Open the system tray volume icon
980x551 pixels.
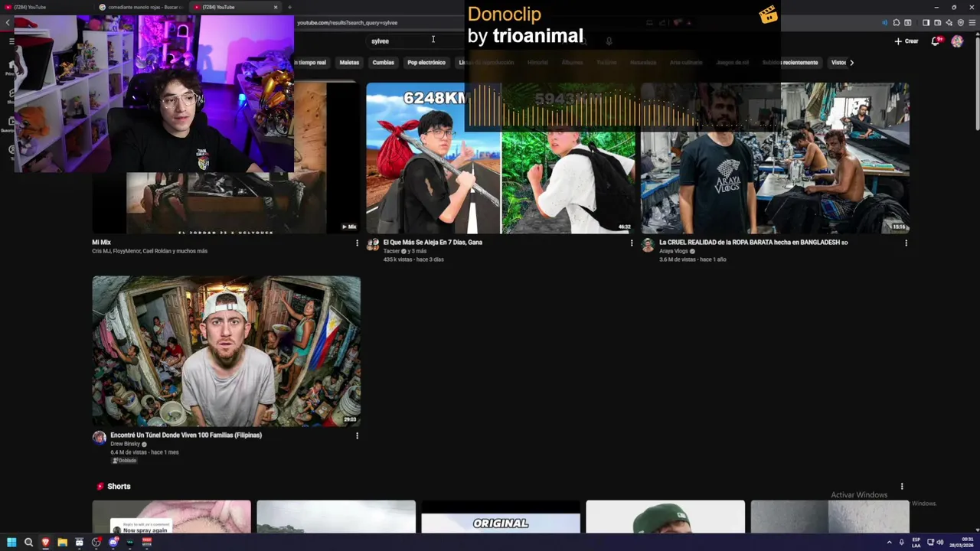(940, 542)
